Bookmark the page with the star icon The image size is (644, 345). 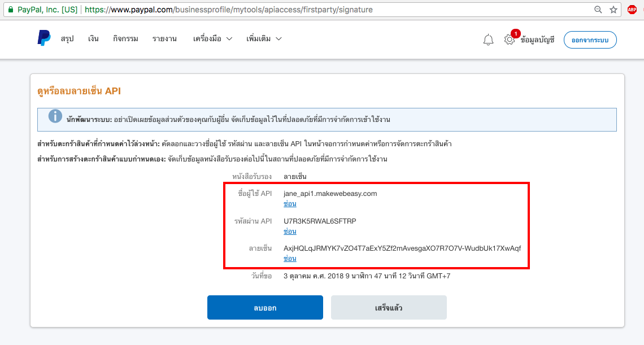(x=613, y=10)
